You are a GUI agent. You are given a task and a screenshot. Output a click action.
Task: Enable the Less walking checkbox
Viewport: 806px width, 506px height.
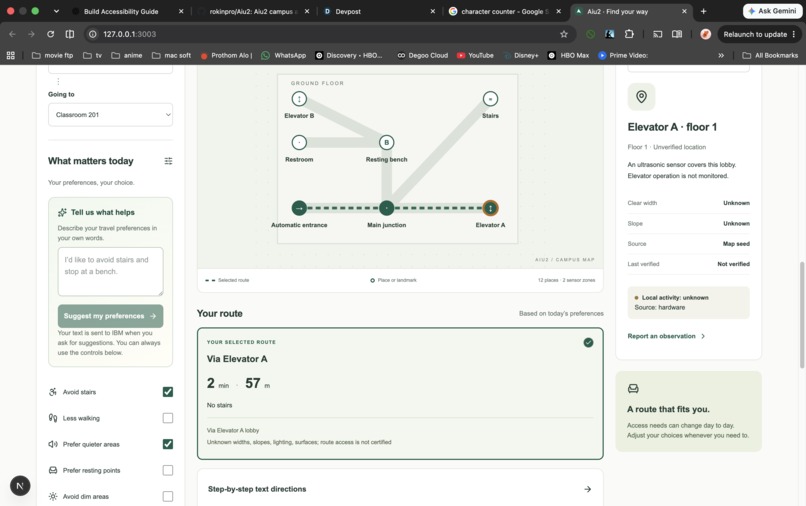click(x=168, y=418)
